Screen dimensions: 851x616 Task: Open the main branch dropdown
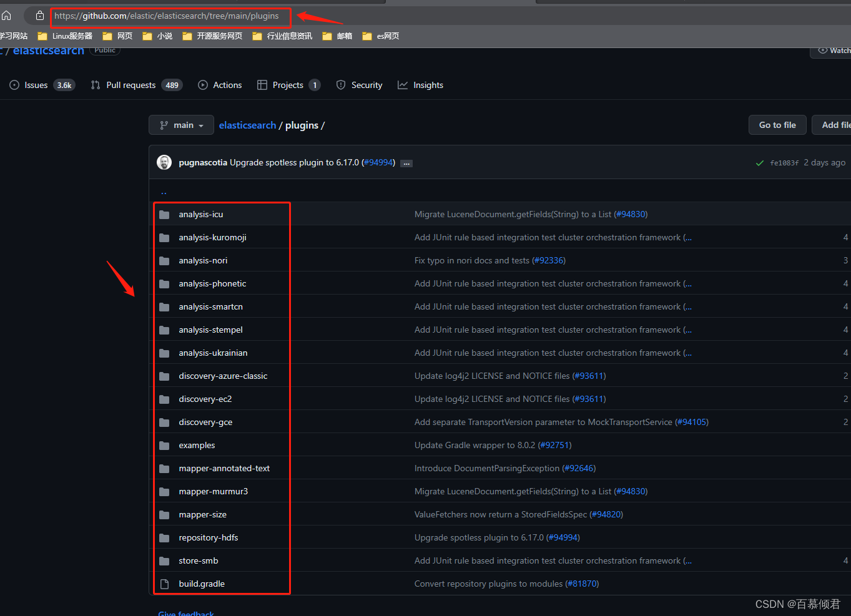click(181, 125)
